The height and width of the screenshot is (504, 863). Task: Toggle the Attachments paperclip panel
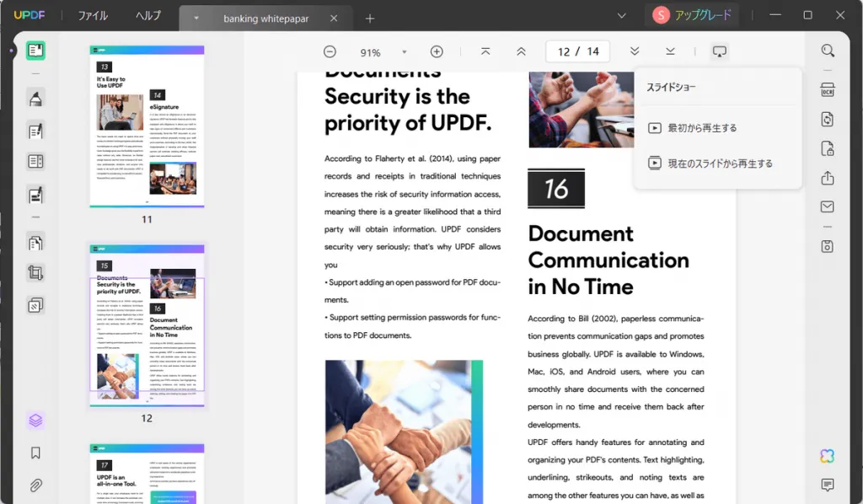pos(35,485)
